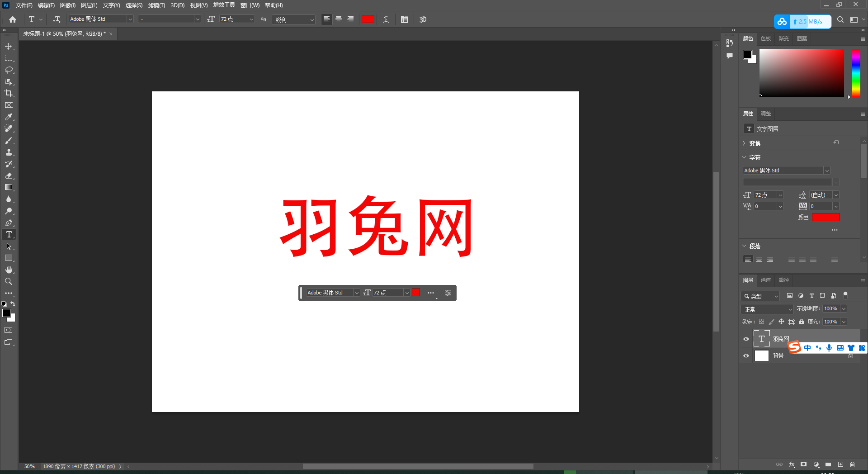This screenshot has width=868, height=474.
Task: Open the layer opacity dropdown
Action: pos(844,308)
